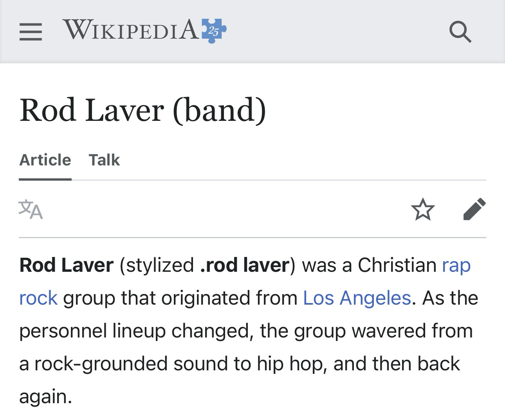
Task: Follow the "rap" link text
Action: point(456,265)
